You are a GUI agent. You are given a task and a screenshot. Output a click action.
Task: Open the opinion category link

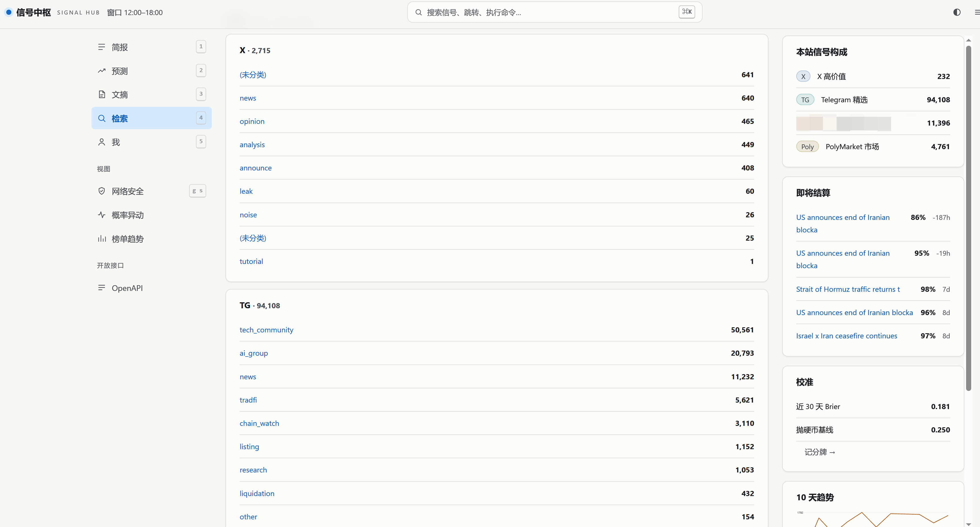pos(252,121)
